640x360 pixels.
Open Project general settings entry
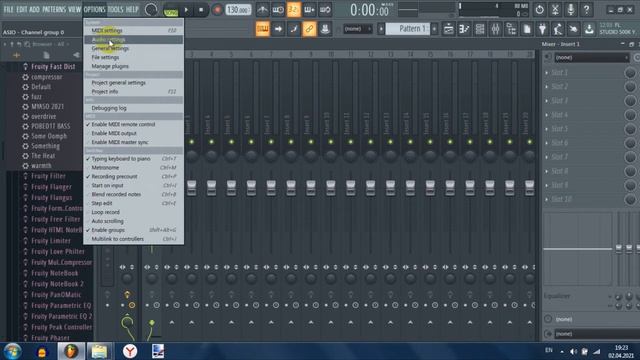point(133,82)
